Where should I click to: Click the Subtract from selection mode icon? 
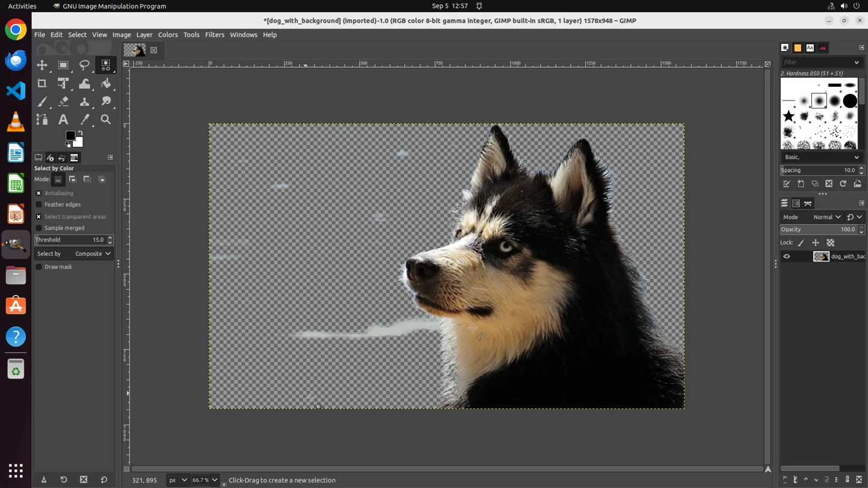87,180
